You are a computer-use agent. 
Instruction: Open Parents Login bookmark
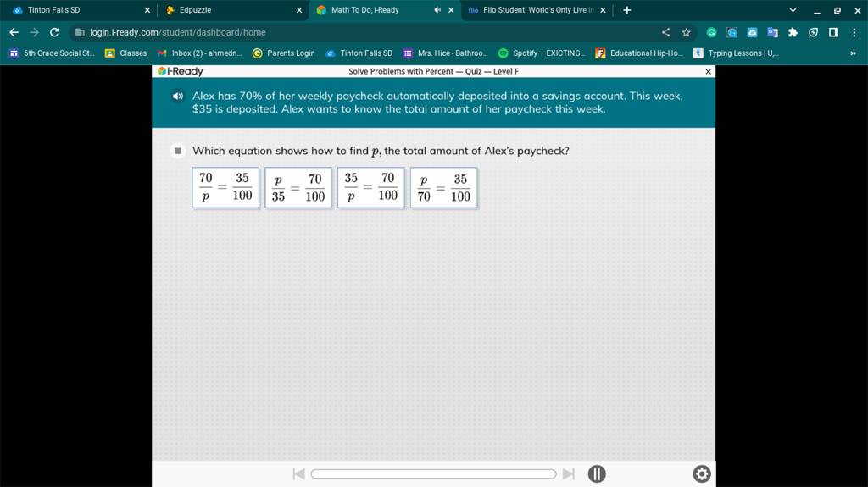(283, 53)
